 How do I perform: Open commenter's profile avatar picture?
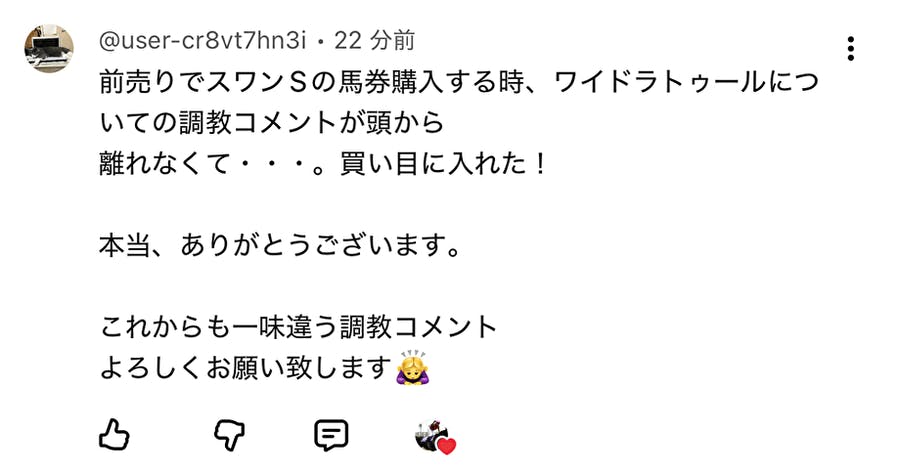tap(49, 49)
